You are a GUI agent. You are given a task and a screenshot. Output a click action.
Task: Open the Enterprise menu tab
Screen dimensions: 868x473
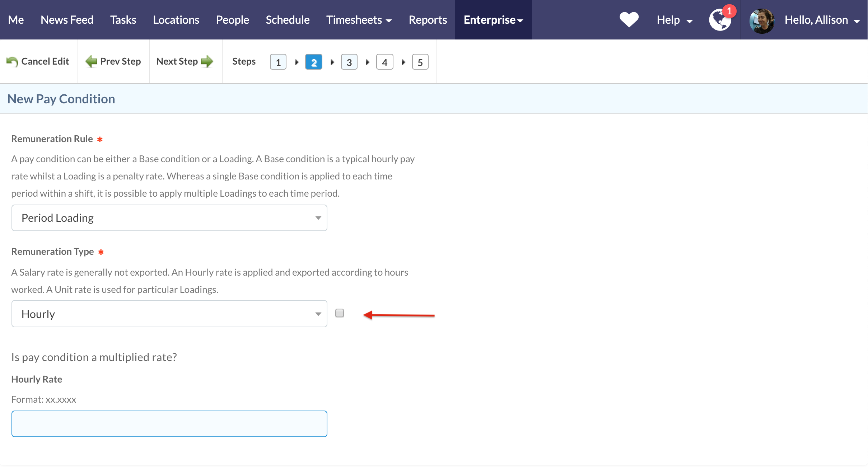point(493,20)
